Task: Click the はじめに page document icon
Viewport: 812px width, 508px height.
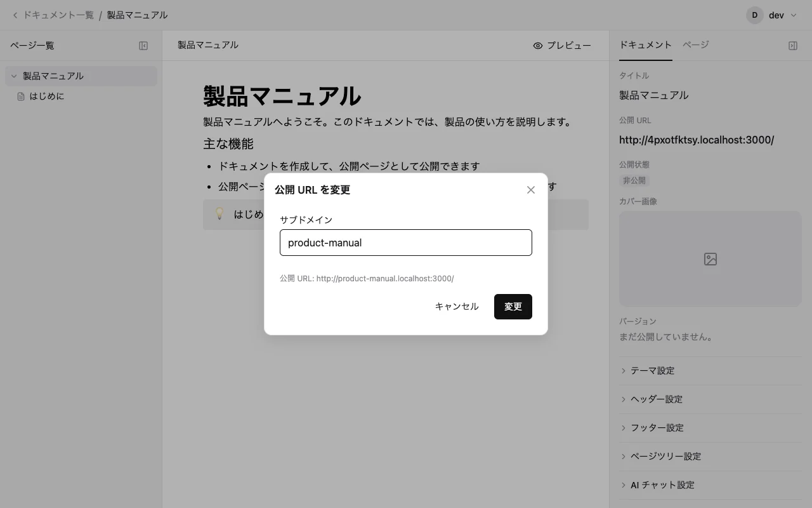Action: click(x=21, y=97)
